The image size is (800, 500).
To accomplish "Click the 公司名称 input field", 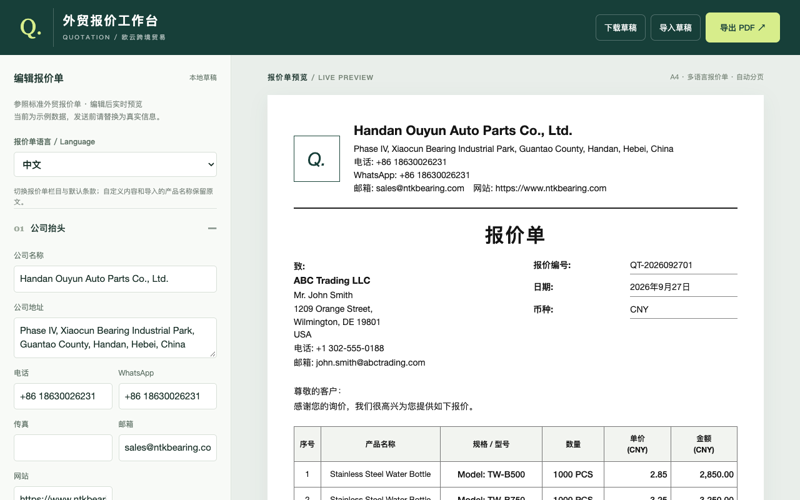I will [115, 279].
